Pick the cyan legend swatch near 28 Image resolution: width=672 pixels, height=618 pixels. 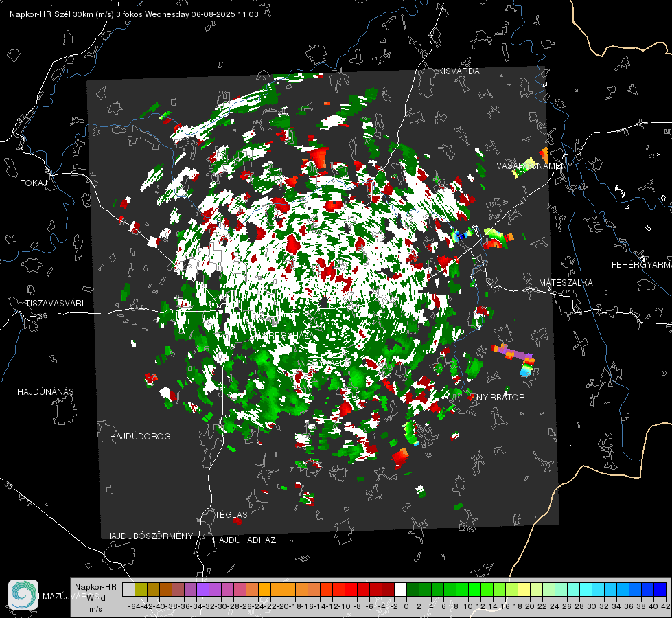coord(586,590)
